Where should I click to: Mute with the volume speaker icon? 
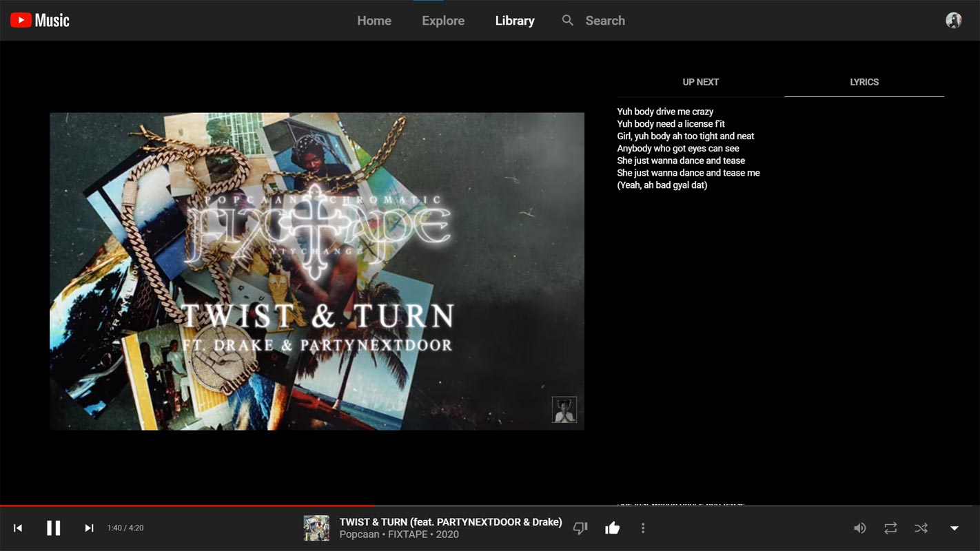coord(859,528)
